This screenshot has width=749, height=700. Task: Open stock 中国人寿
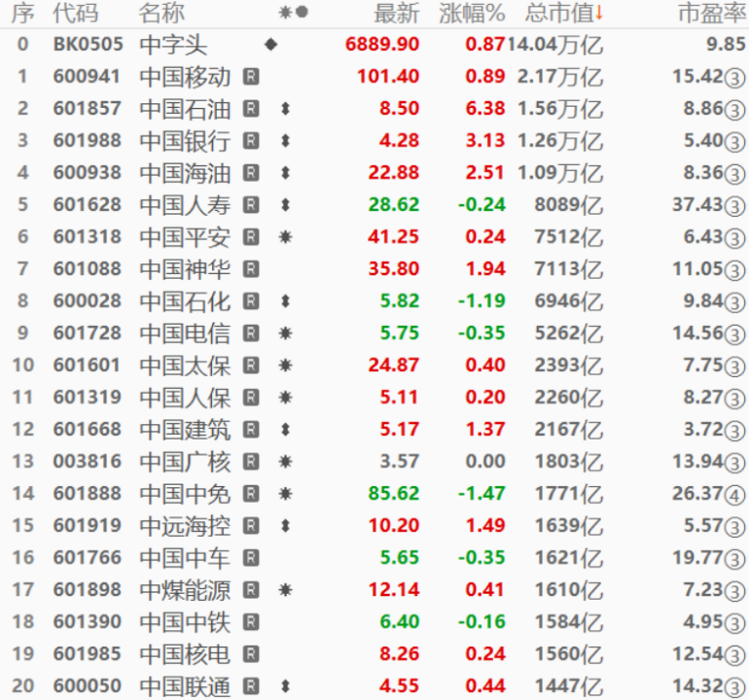pyautogui.click(x=186, y=205)
